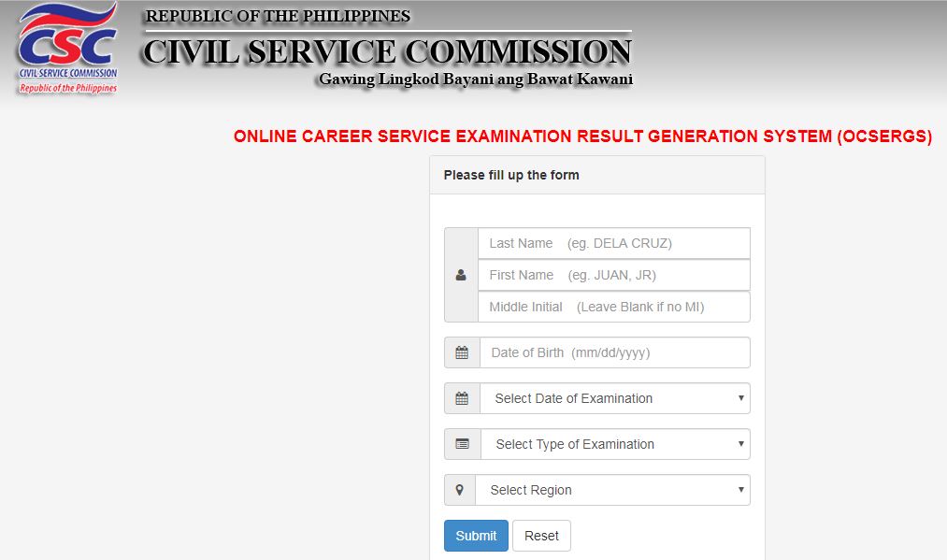Click into the First Name field

(x=613, y=275)
